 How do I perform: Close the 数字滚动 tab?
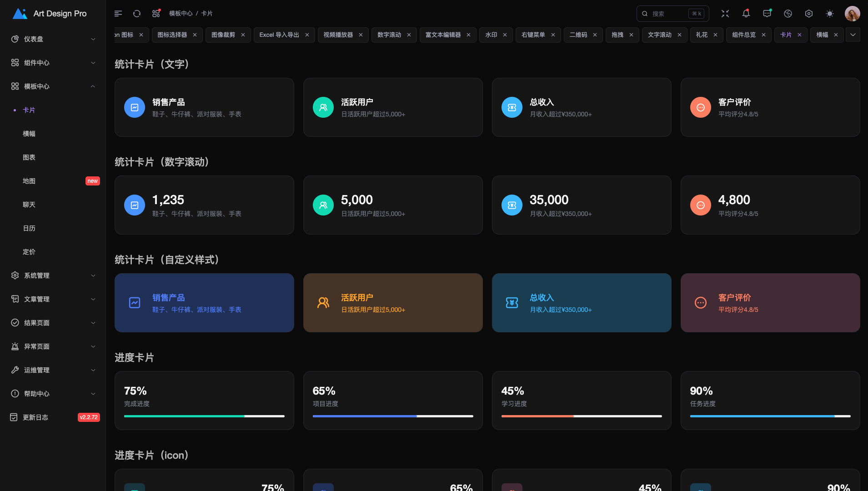409,35
